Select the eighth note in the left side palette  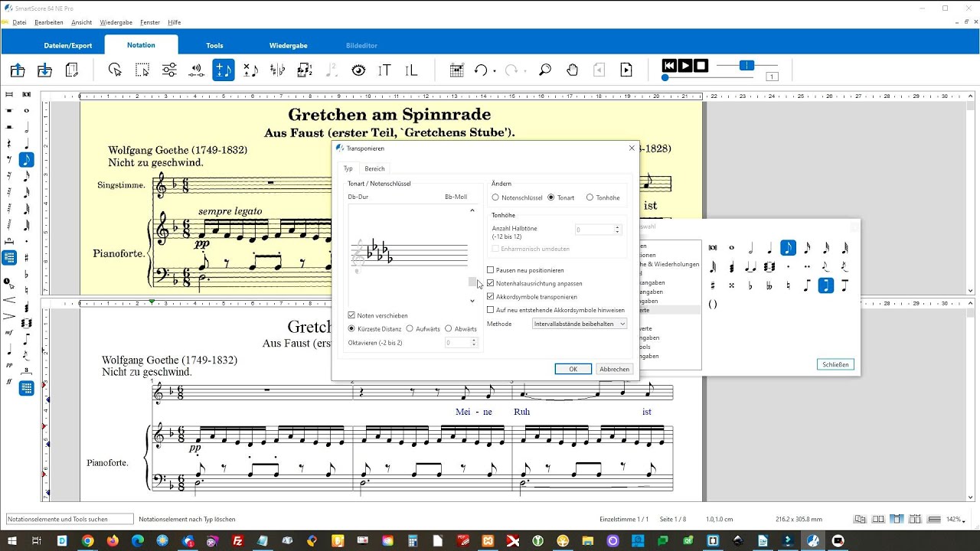pyautogui.click(x=27, y=160)
